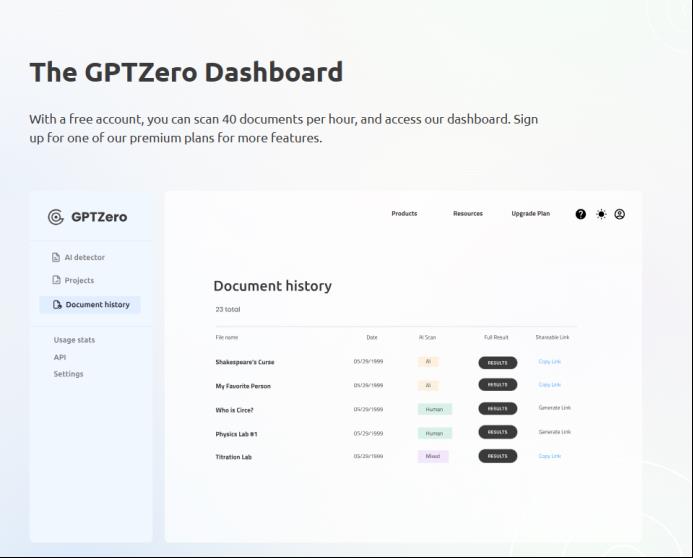View Results for Who is Circe?
Image resolution: width=693 pixels, height=558 pixels.
coord(498,409)
